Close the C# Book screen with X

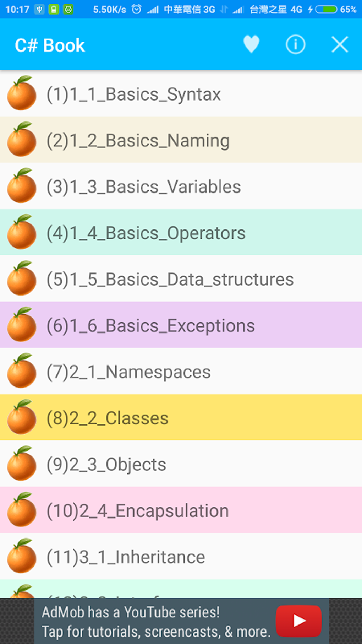pos(340,45)
